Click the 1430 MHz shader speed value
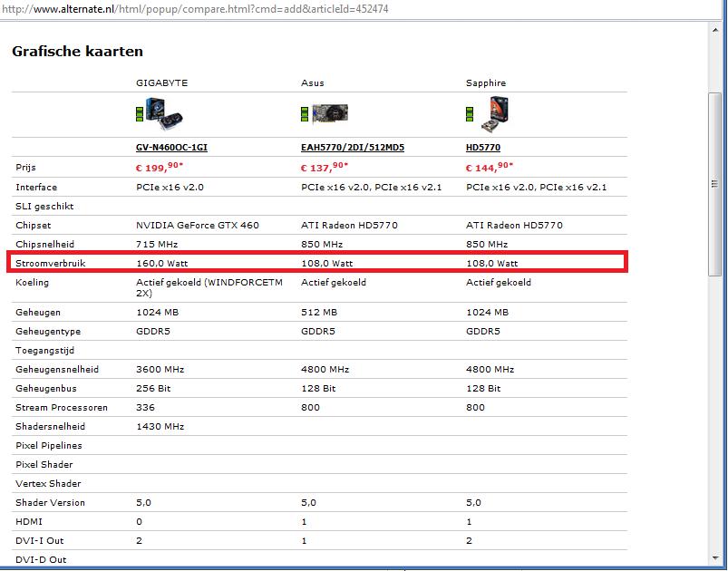This screenshot has height=571, width=728. (160, 427)
